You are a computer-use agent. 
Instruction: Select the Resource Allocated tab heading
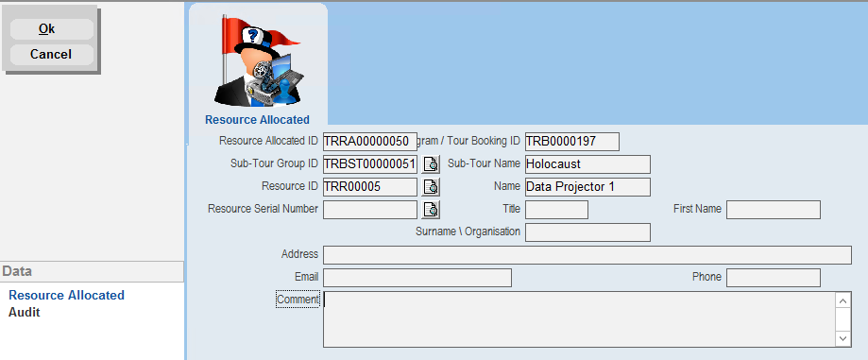click(257, 120)
